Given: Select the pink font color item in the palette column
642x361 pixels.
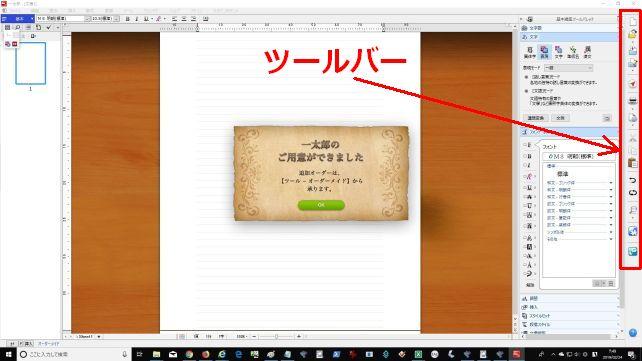Looking at the screenshot, I should tap(529, 177).
